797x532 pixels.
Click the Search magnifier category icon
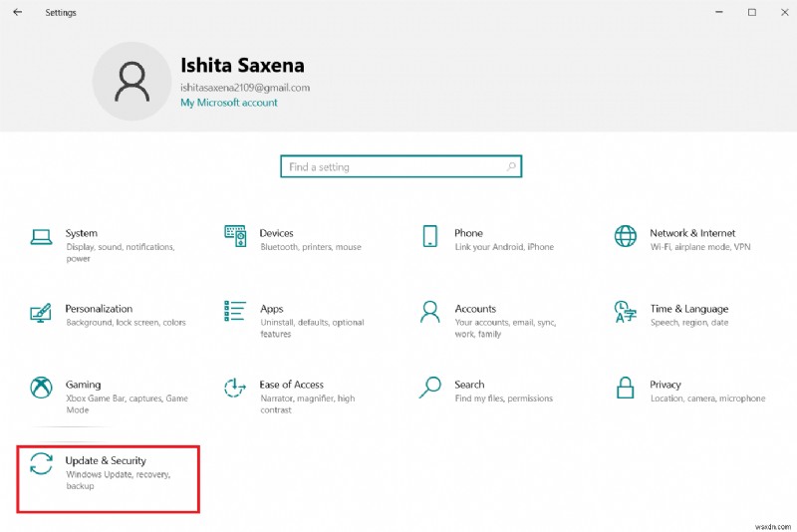(430, 388)
